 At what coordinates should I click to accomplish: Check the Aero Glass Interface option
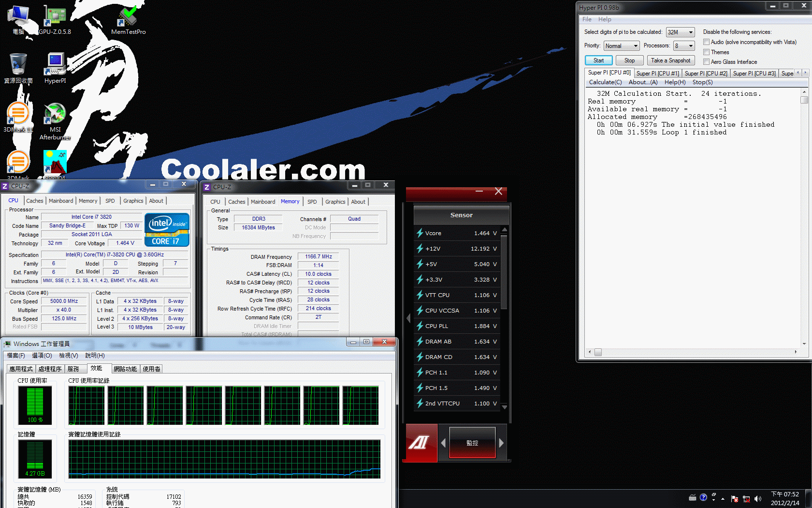(x=706, y=61)
